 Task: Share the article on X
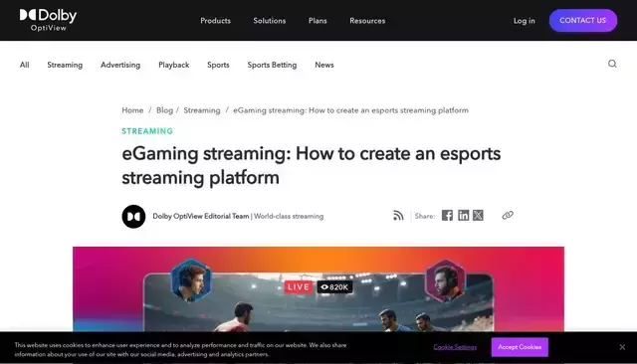point(478,216)
